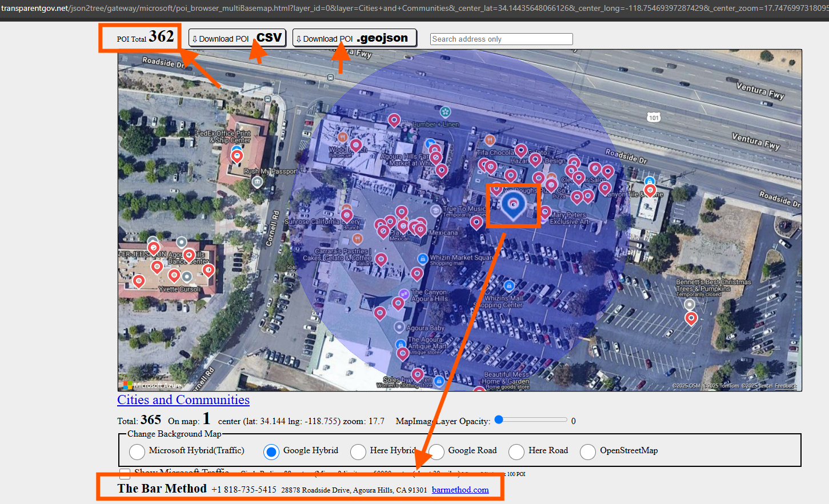Click blue shopping icon beside Soles by Warren
The height and width of the screenshot is (504, 829).
[439, 381]
